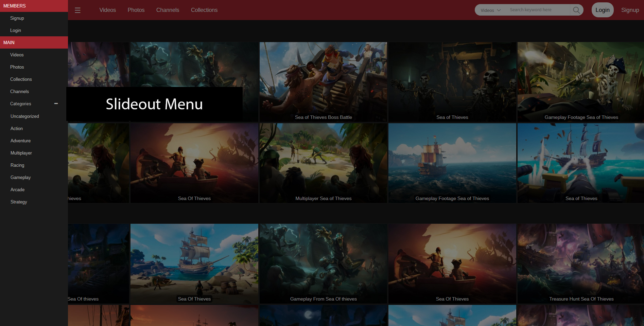Click the Signup link in header
644x326 pixels.
[630, 10]
